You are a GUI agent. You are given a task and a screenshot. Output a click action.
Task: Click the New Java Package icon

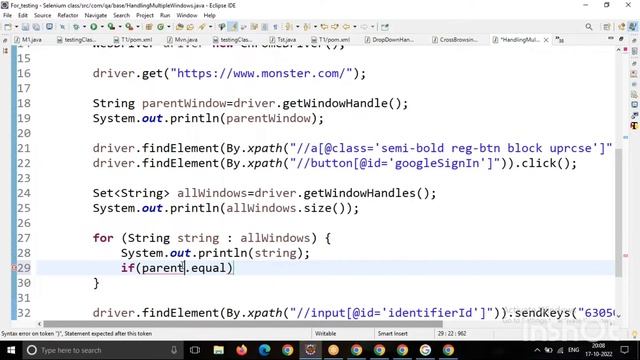(x=149, y=27)
